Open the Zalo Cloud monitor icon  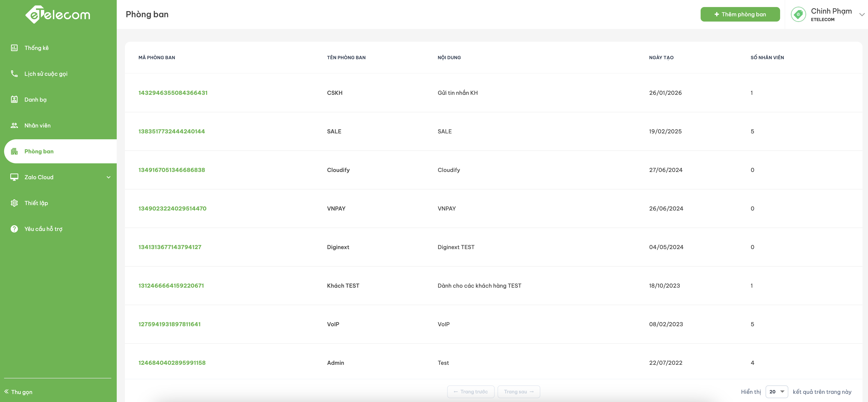coord(14,177)
